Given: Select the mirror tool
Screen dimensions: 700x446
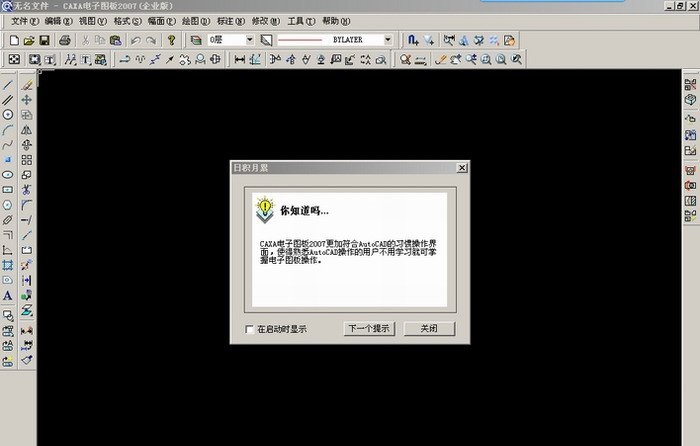Looking at the screenshot, I should coord(27,130).
